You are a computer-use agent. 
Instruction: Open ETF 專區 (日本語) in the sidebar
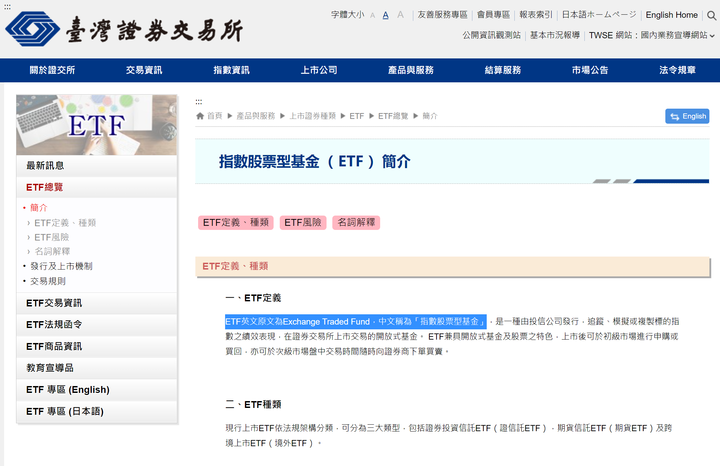96,411
